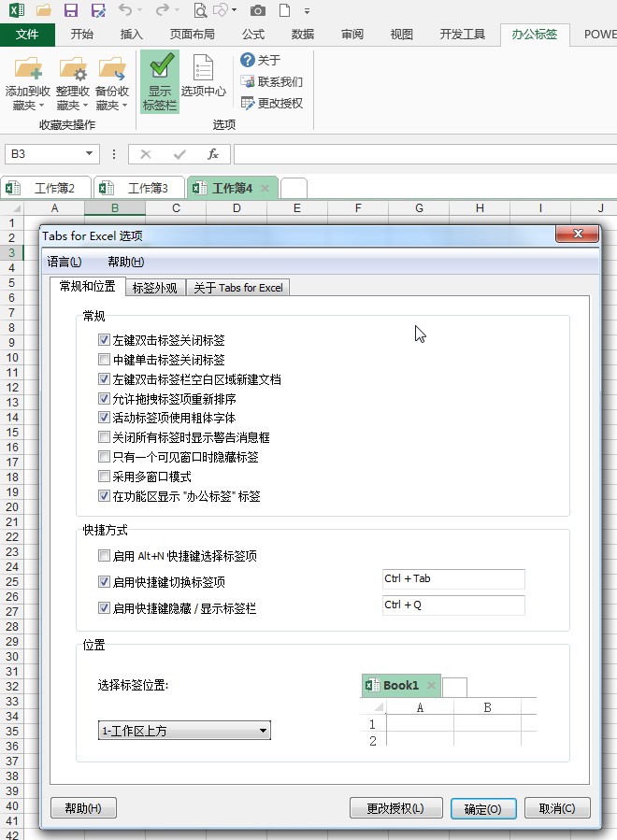
Task: Uncheck 允许拖拽标签项重新排序
Action: point(104,398)
